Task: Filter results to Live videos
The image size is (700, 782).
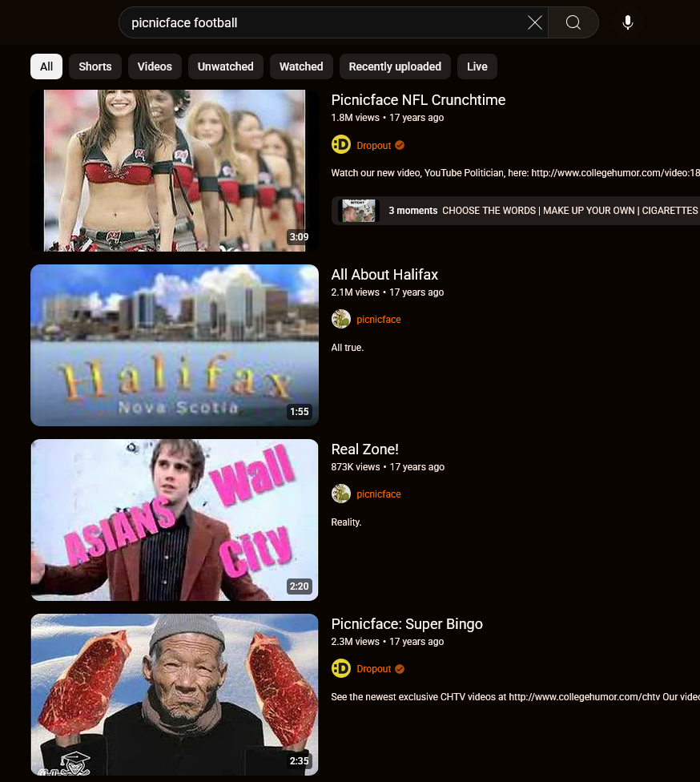Action: coord(477,67)
